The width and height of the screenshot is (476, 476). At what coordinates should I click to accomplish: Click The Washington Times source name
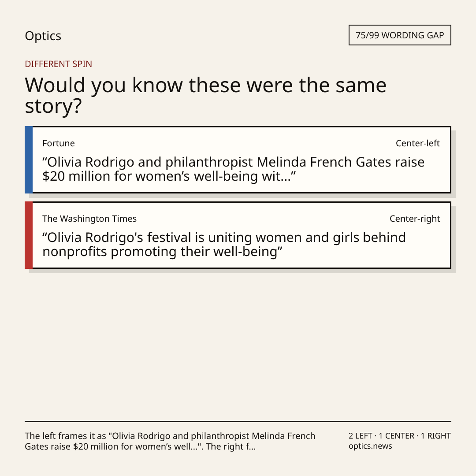[89, 219]
